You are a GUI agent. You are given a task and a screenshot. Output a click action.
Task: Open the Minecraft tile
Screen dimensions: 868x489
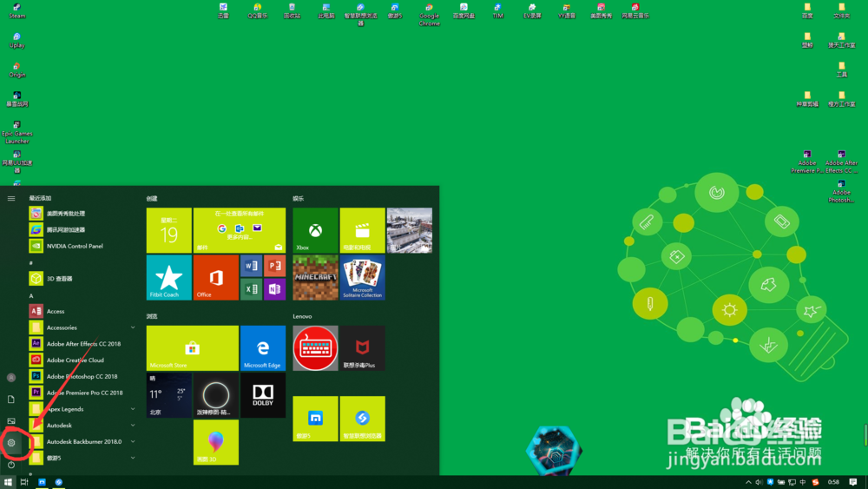point(315,277)
